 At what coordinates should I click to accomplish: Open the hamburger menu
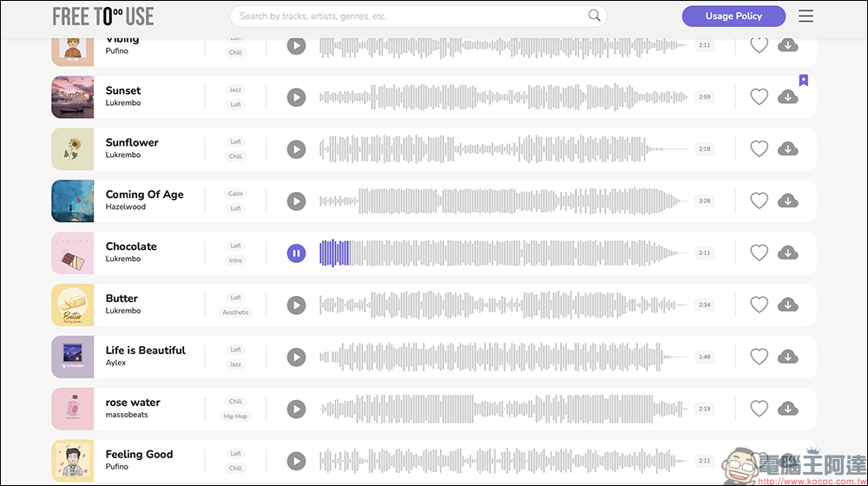tap(806, 16)
